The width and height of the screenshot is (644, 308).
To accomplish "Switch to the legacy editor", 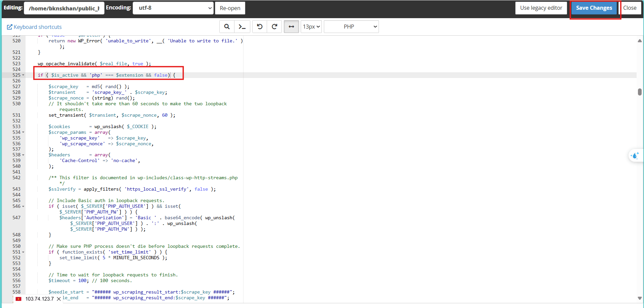I will (x=541, y=8).
